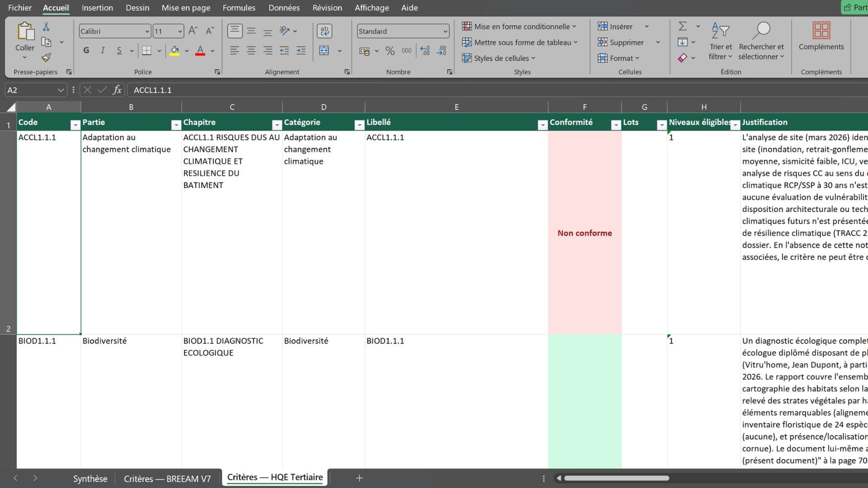Toggle middle vertical alignment
This screenshot has width=868, height=488.
tap(251, 31)
